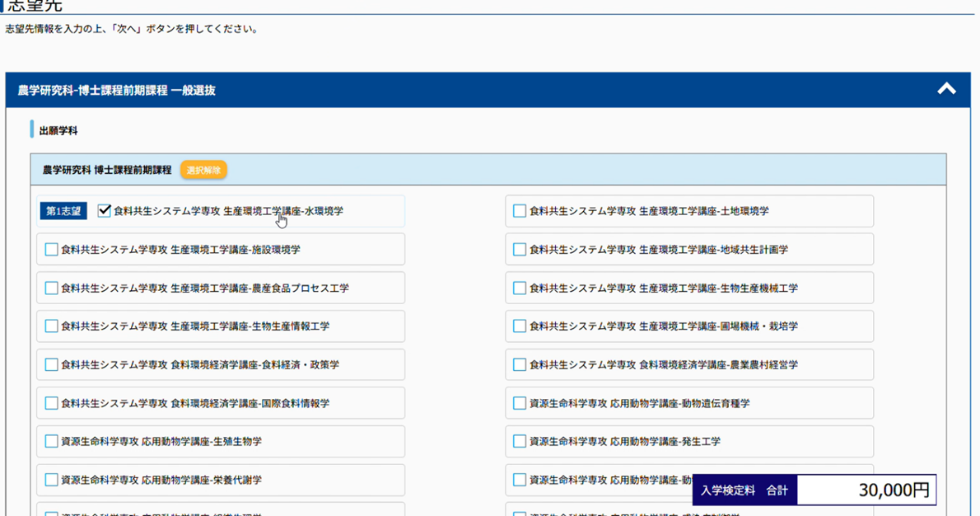Tick the 生殖生物学 checkbox
Viewport: 980px width, 516px height.
[x=52, y=441]
